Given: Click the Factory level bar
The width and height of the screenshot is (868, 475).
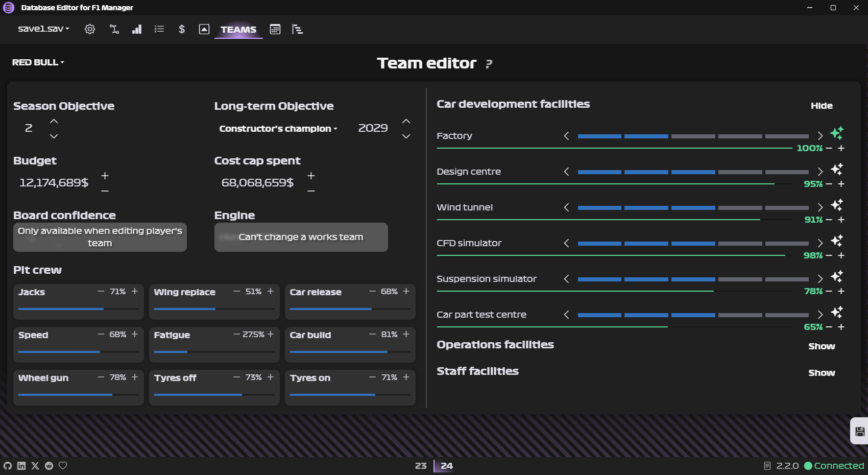Looking at the screenshot, I should coord(693,136).
